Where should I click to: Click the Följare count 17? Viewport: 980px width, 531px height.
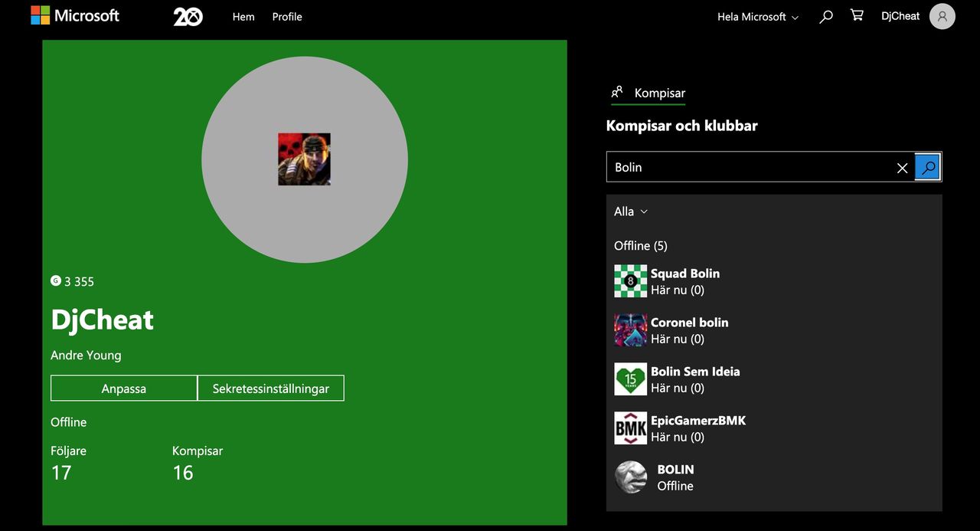click(x=61, y=473)
